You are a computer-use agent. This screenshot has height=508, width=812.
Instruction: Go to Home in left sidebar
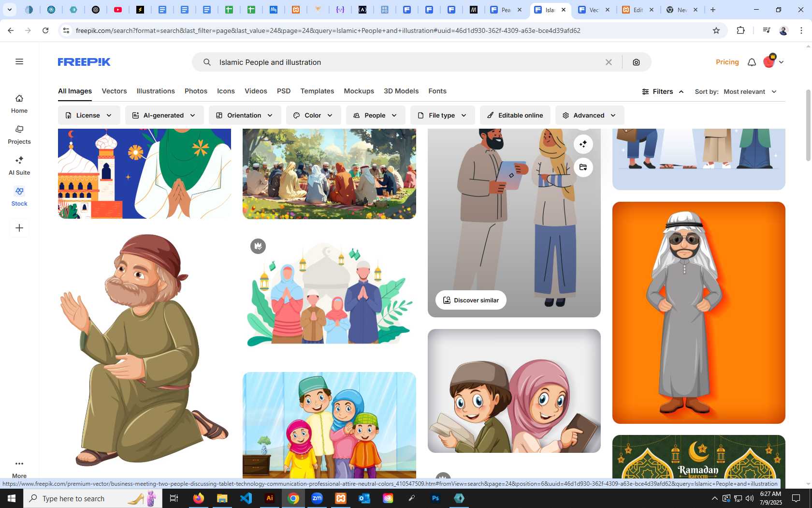point(19,104)
